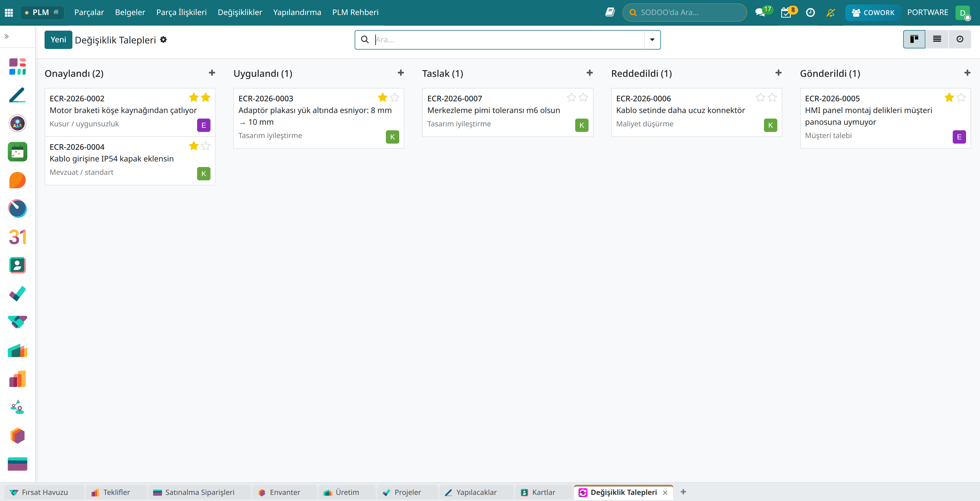This screenshot has height=501, width=980.
Task: Click the purple E avatar on ECR-2026-0002
Action: coord(204,125)
